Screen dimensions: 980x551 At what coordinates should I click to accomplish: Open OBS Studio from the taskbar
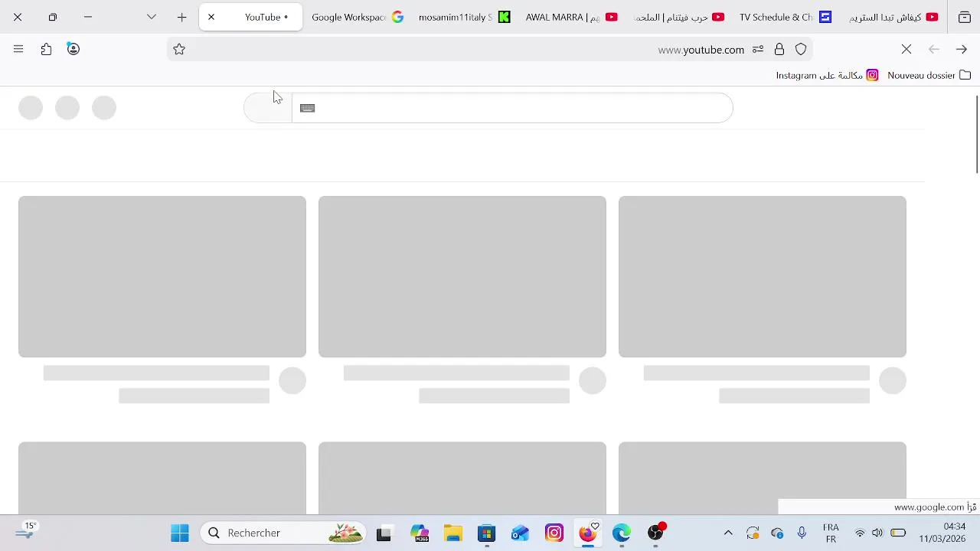tap(655, 533)
